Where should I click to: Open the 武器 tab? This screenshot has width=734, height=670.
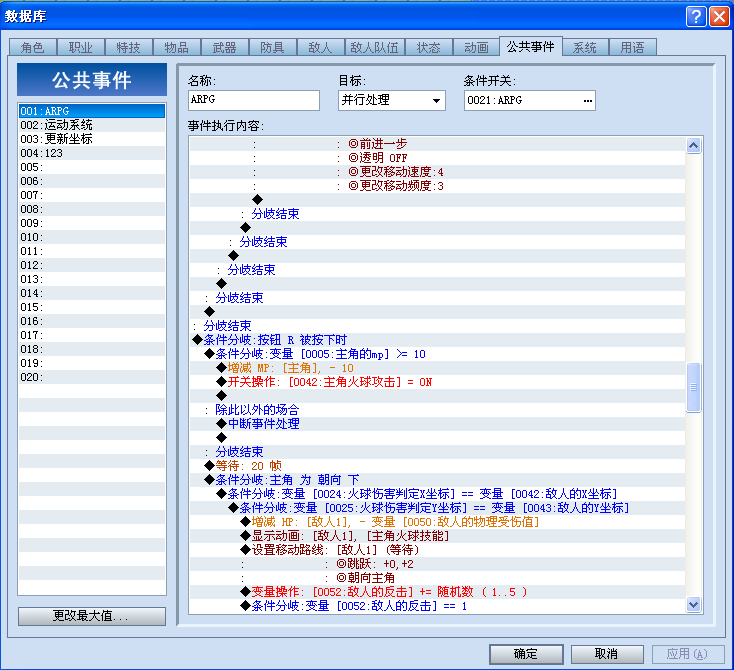224,47
